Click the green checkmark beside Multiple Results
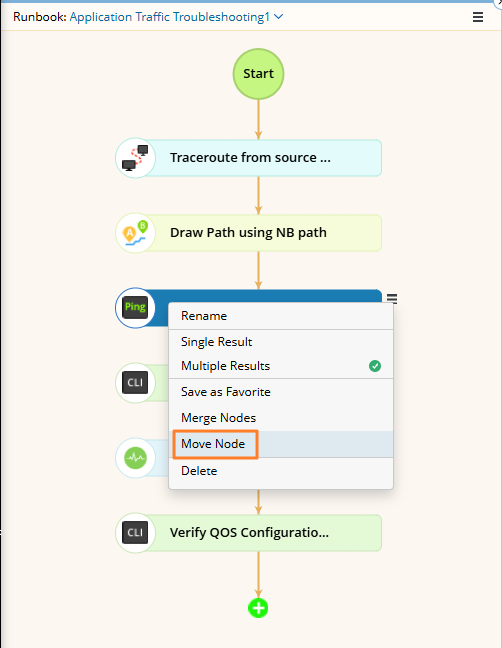The image size is (502, 648). 375,366
